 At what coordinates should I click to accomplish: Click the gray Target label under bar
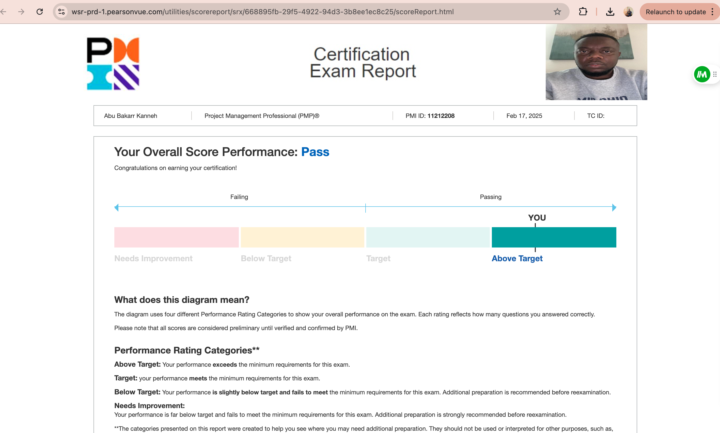pyautogui.click(x=378, y=259)
